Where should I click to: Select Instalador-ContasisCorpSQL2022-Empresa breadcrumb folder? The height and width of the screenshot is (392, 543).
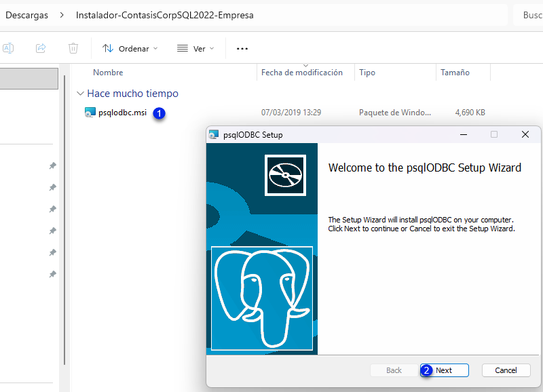pyautogui.click(x=165, y=15)
